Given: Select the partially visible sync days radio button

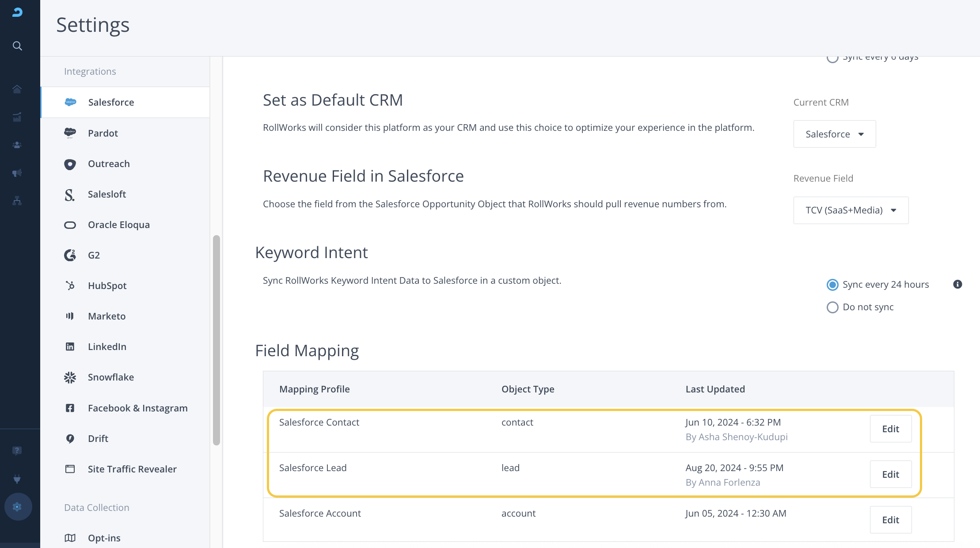Looking at the screenshot, I should 832,58.
